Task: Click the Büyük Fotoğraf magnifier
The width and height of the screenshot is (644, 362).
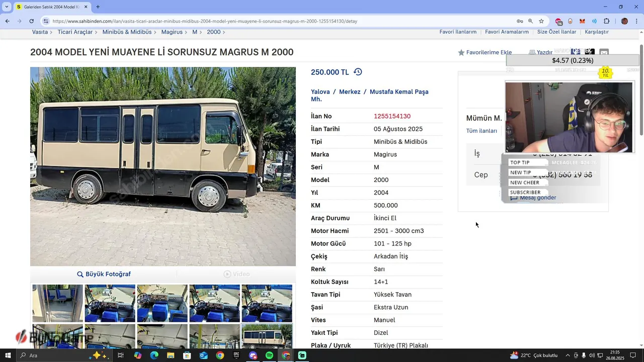Action: [80, 274]
